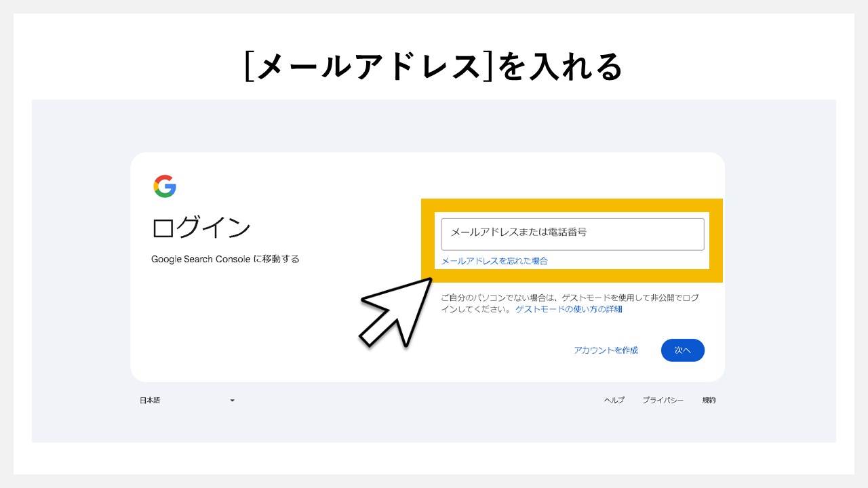The width and height of the screenshot is (868, 488).
Task: Click the guest mode instruction text
Action: [x=570, y=303]
